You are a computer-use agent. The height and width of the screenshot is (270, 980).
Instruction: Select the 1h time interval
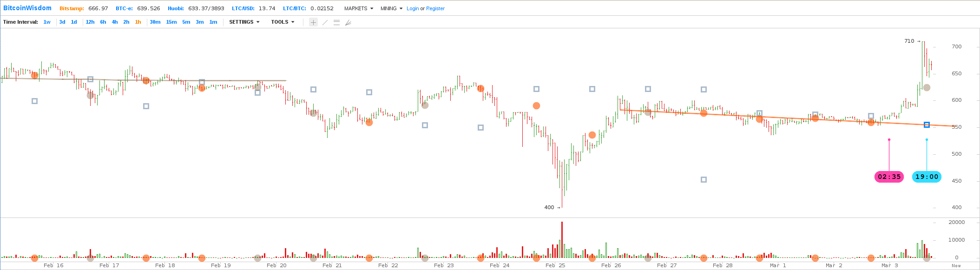click(x=138, y=22)
